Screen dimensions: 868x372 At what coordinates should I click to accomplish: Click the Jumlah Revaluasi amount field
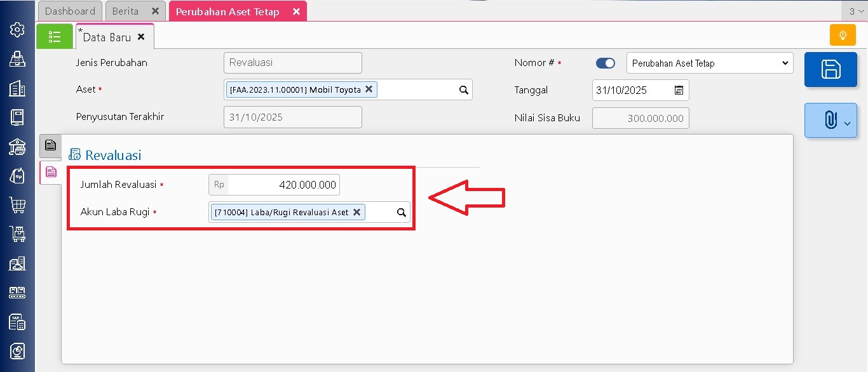coord(283,185)
